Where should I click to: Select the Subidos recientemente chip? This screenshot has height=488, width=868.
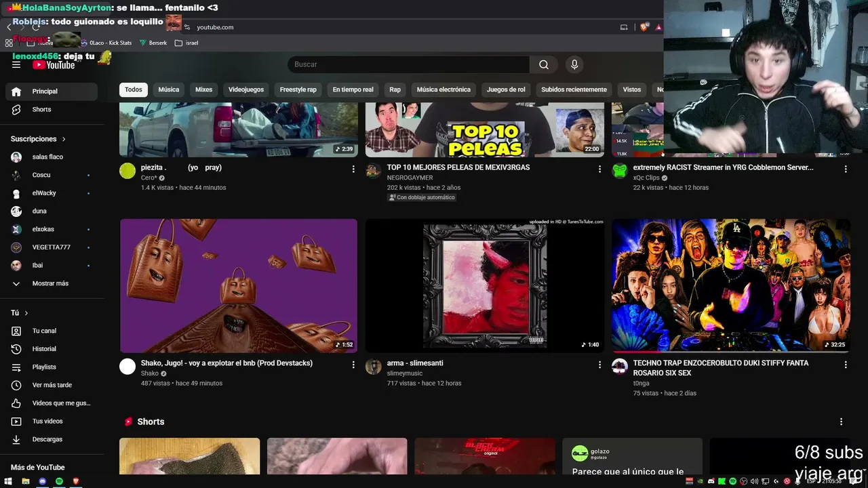574,89
